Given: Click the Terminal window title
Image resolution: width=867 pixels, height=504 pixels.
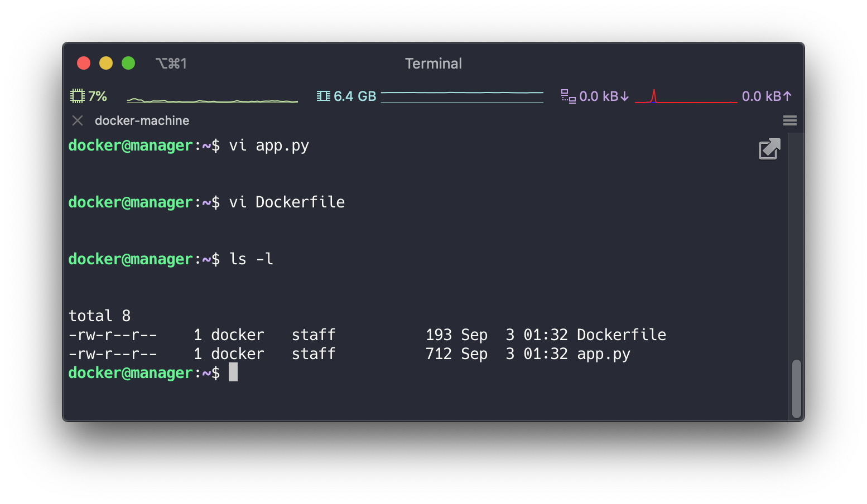Looking at the screenshot, I should coord(433,63).
